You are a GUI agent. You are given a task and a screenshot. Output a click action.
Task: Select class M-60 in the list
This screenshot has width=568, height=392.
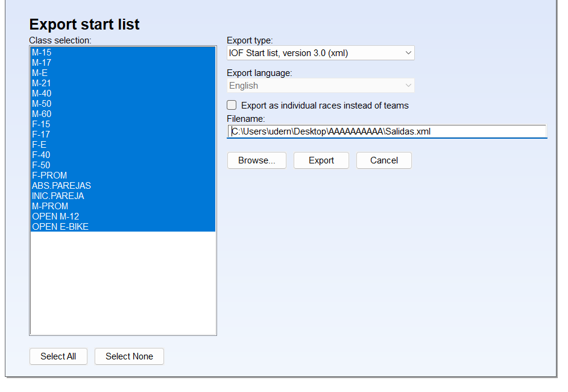(x=123, y=114)
